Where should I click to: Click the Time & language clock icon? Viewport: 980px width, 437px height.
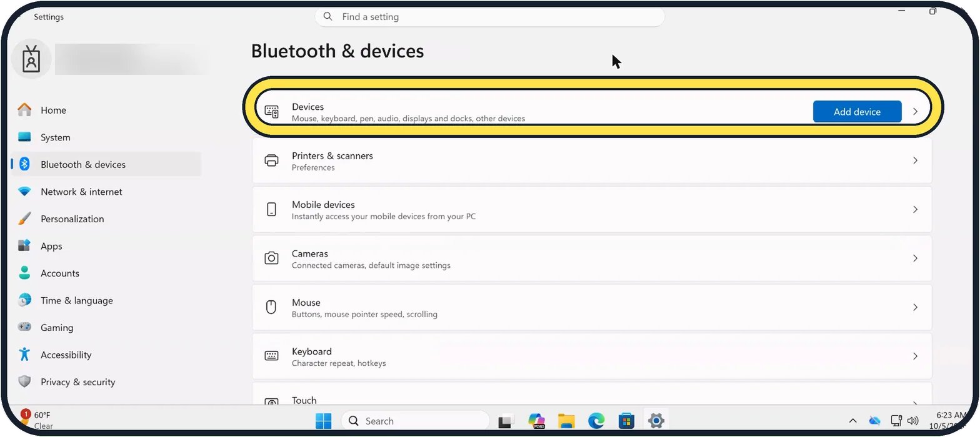24,300
